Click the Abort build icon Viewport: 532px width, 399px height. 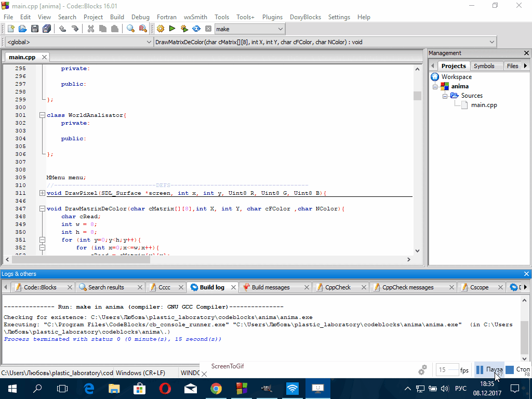coord(208,29)
